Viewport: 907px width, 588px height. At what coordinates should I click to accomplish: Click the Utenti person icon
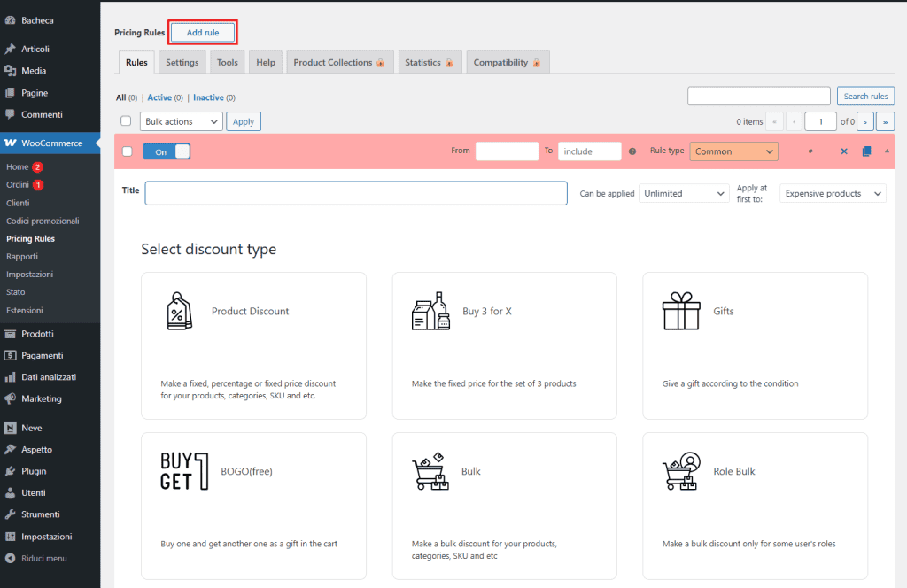point(10,492)
